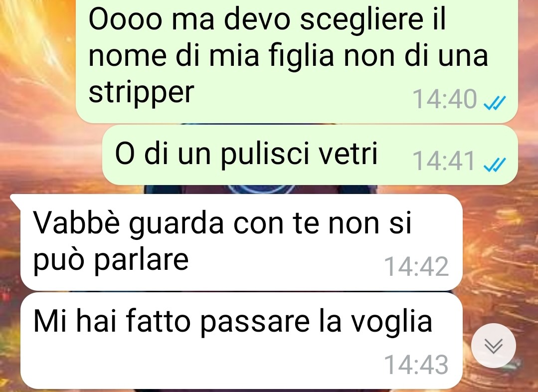Select the 'Vabbè guarda con te' message

241,242
